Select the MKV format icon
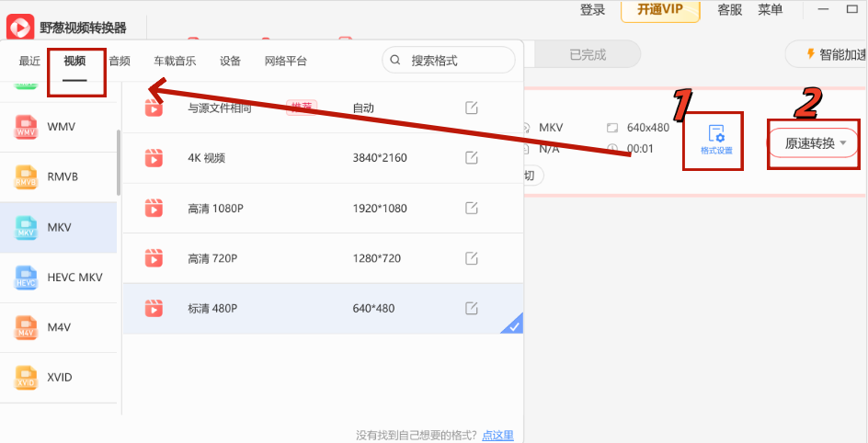Viewport: 868px width, 443px height. tap(26, 227)
